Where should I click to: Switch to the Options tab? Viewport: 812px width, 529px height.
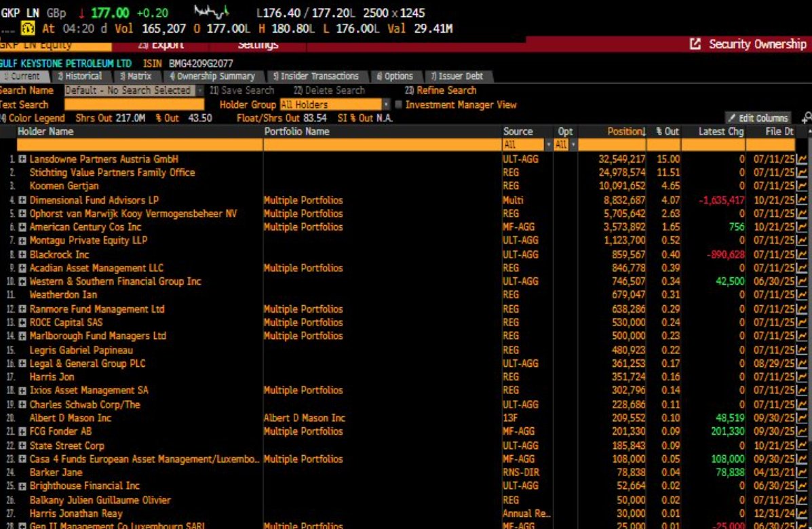(x=395, y=76)
